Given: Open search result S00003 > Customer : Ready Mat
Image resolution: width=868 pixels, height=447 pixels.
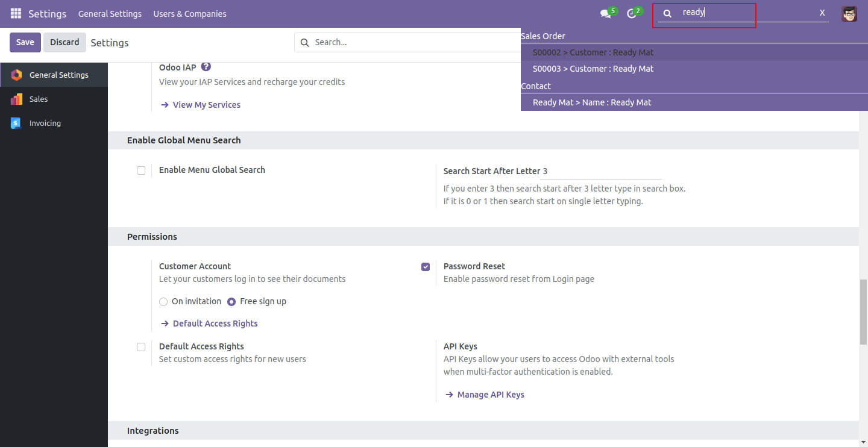Looking at the screenshot, I should pyautogui.click(x=694, y=69).
